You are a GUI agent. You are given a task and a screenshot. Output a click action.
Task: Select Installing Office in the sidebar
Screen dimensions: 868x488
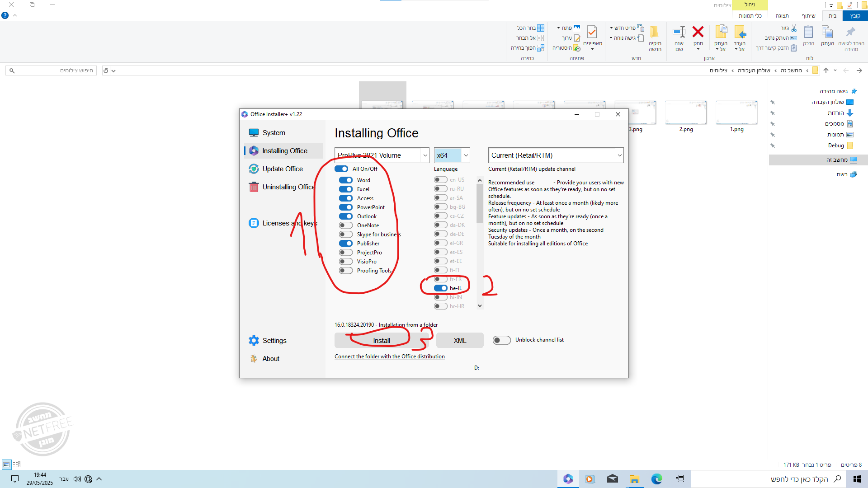coord(284,151)
